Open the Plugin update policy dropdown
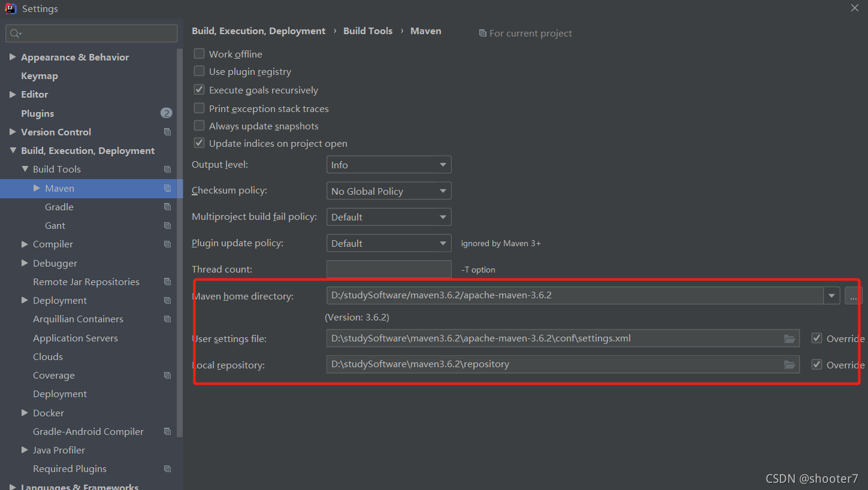Screen dimensions: 868x490 click(389, 243)
